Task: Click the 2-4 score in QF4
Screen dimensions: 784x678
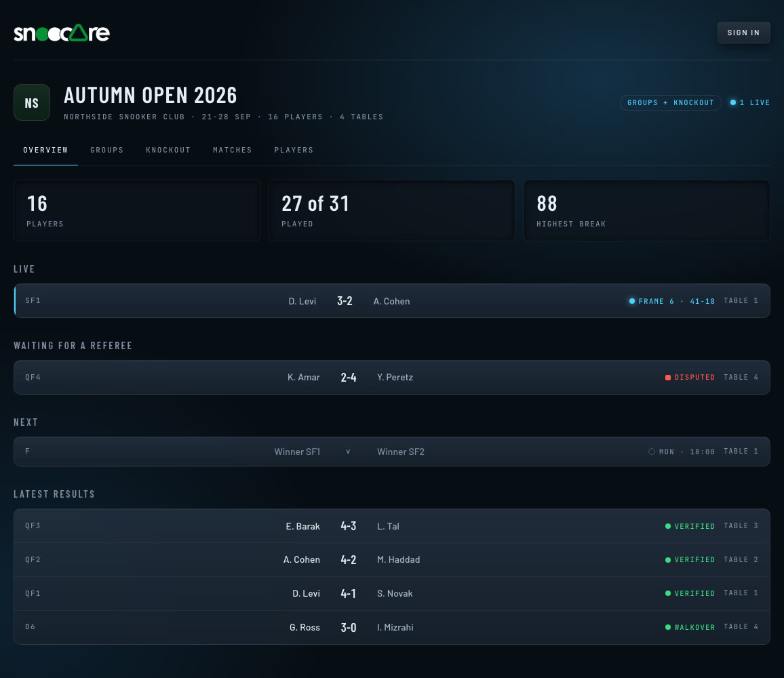Action: click(349, 378)
